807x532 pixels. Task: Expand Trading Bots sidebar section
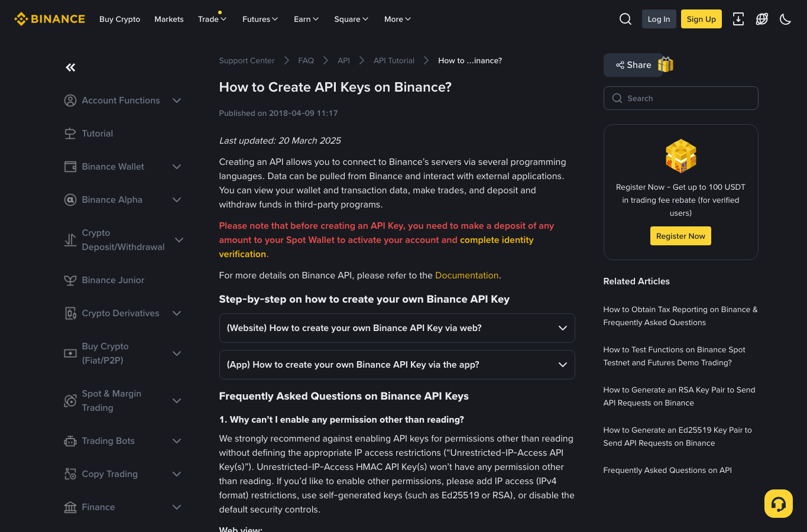(123, 441)
